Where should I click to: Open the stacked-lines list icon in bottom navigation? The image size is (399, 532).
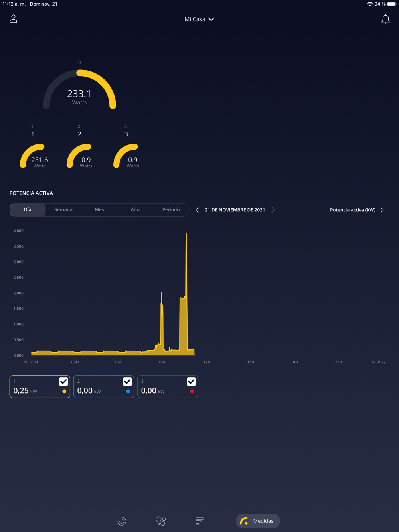click(200, 521)
